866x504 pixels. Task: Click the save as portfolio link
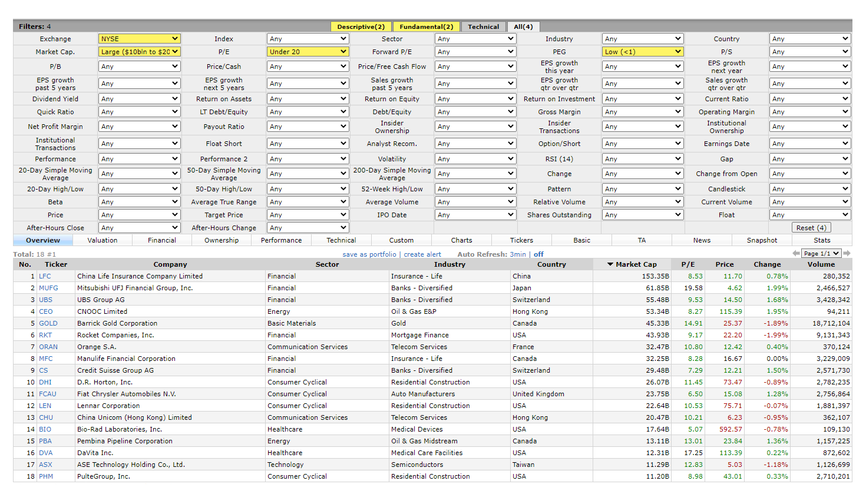[369, 254]
